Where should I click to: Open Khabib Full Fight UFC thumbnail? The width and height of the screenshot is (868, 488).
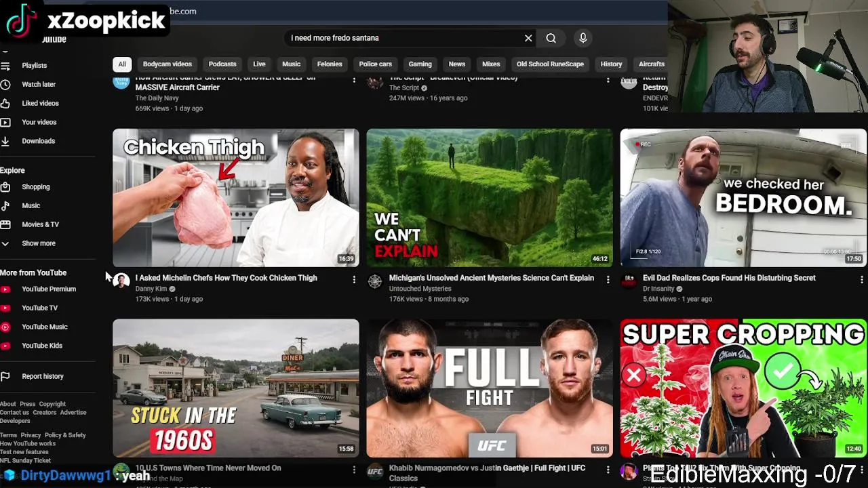tap(490, 388)
